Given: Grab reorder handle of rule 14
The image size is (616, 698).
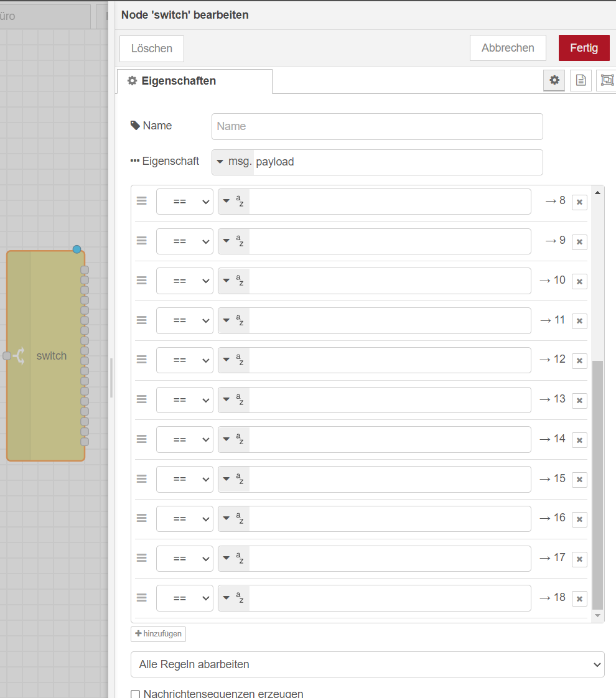Looking at the screenshot, I should 141,439.
